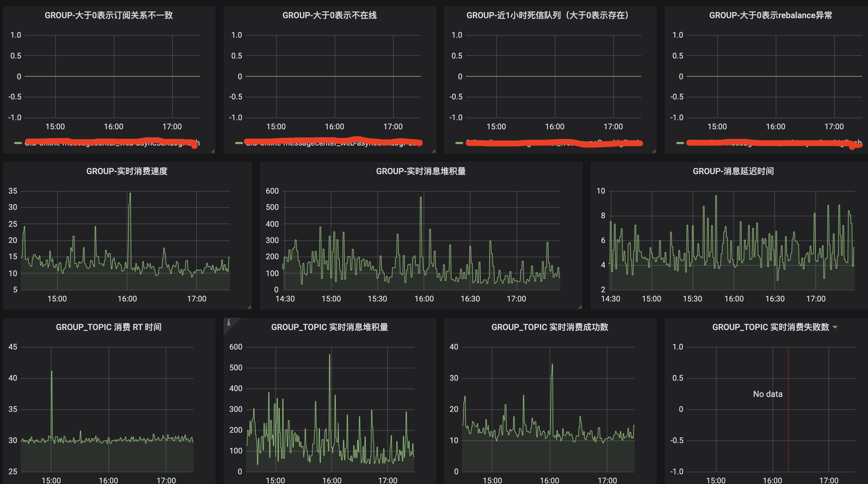Click resize handle of 不在线 panel

434,151
